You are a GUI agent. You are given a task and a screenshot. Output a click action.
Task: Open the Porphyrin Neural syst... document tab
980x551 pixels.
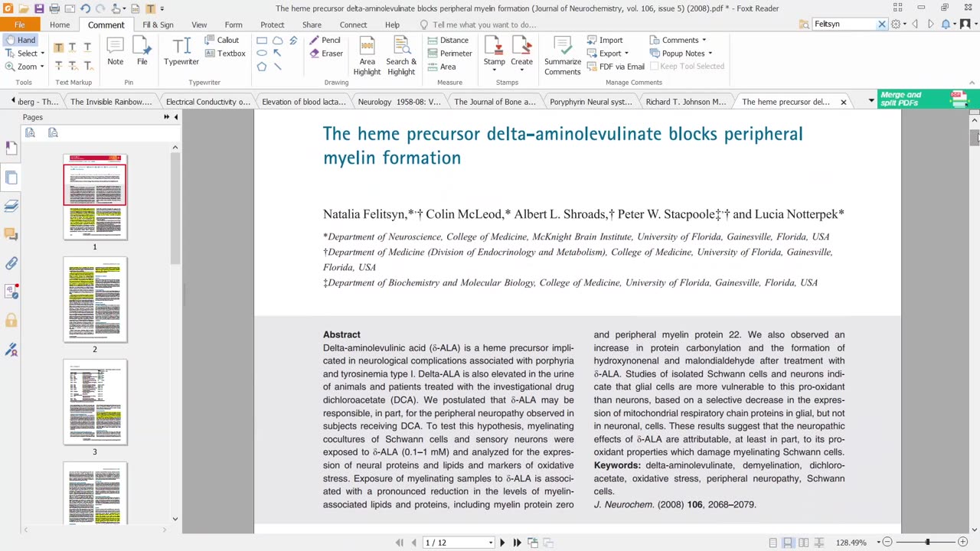pos(590,102)
